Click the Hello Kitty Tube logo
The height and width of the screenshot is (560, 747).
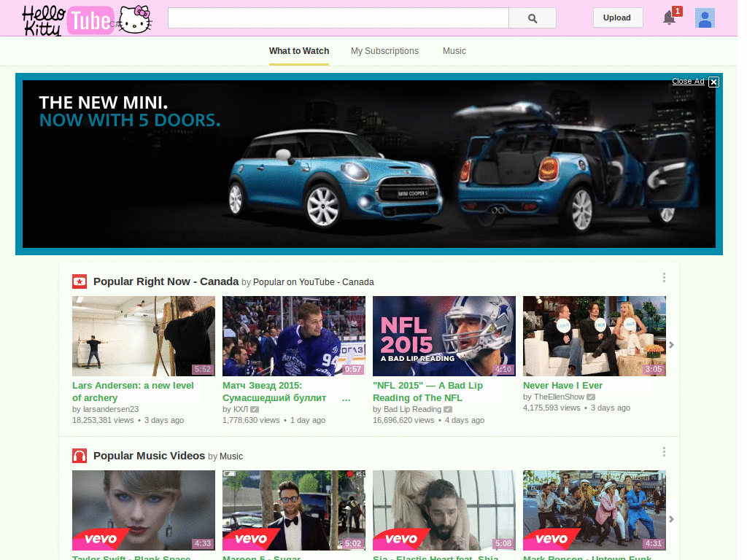tap(88, 20)
